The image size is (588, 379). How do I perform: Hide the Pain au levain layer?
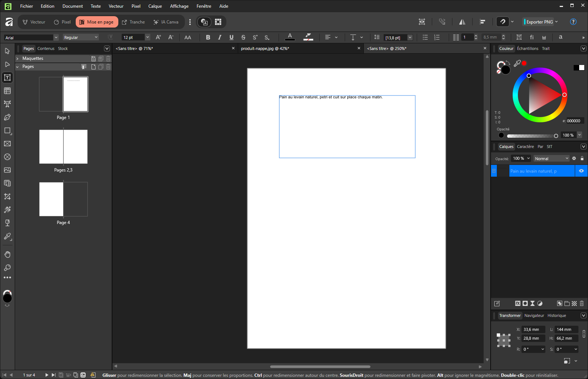tap(581, 171)
